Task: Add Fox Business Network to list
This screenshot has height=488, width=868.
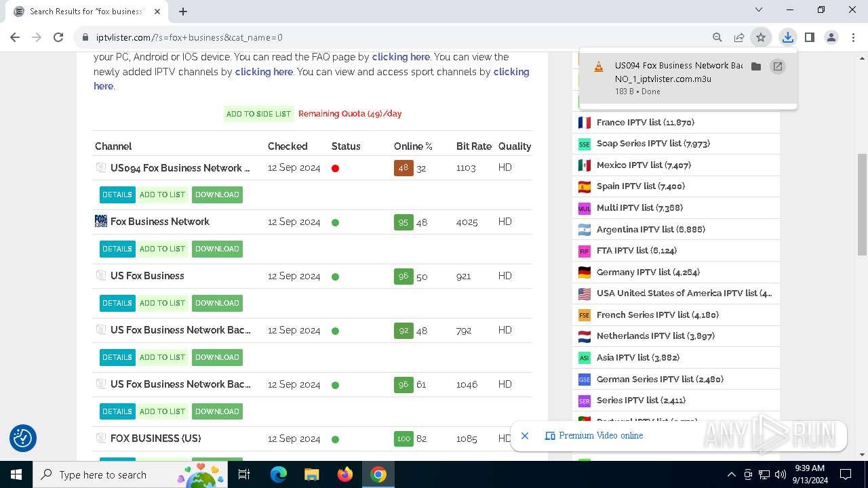Action: coord(162,249)
